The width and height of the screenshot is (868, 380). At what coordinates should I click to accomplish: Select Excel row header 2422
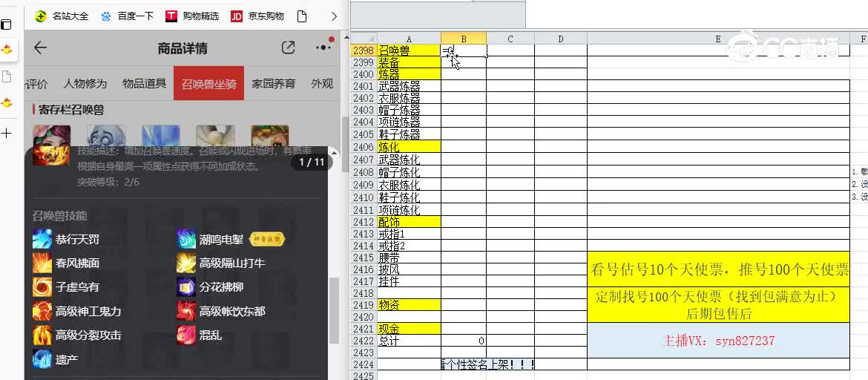coord(364,341)
